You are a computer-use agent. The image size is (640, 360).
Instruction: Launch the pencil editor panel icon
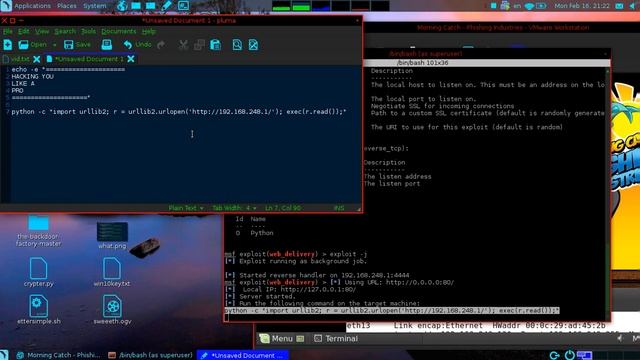167,6
